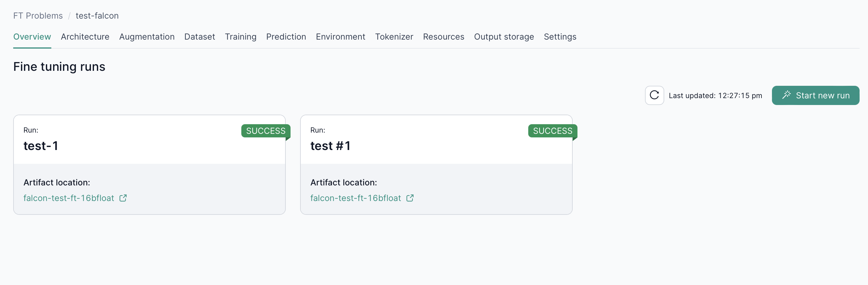Screen dimensions: 868x285
Task: Switch to the Augmentation tab
Action: click(146, 37)
